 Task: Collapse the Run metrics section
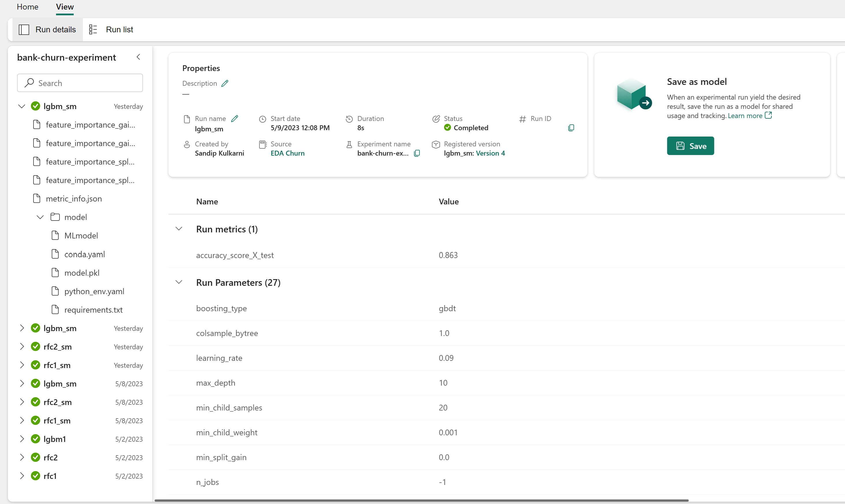coord(179,229)
